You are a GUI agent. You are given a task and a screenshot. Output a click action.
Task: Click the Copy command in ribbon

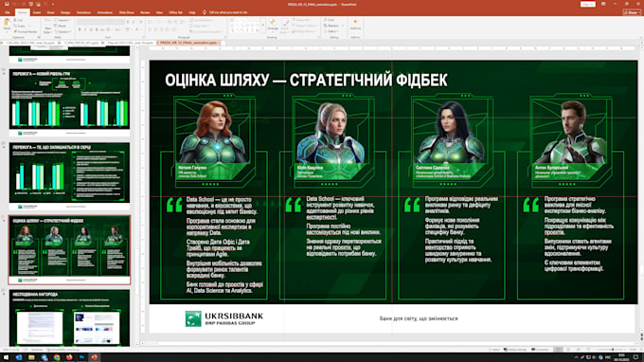coord(20,26)
